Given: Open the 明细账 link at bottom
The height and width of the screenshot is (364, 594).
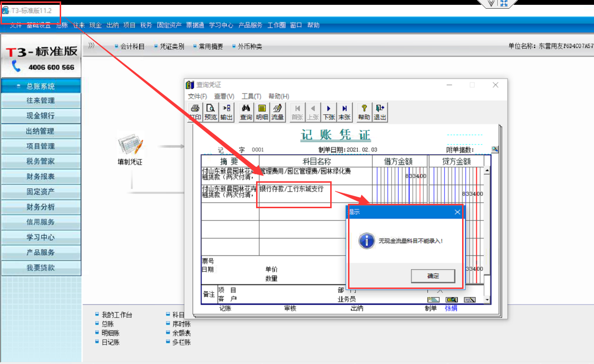Looking at the screenshot, I should (x=110, y=333).
